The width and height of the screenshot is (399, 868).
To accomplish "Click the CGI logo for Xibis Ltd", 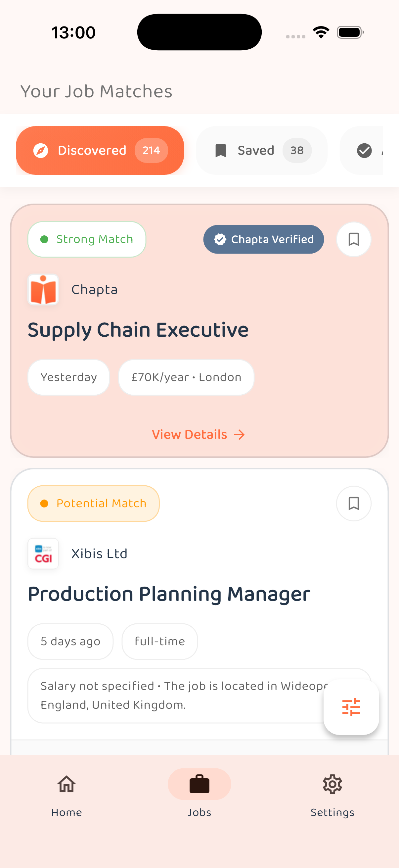I will (x=43, y=554).
